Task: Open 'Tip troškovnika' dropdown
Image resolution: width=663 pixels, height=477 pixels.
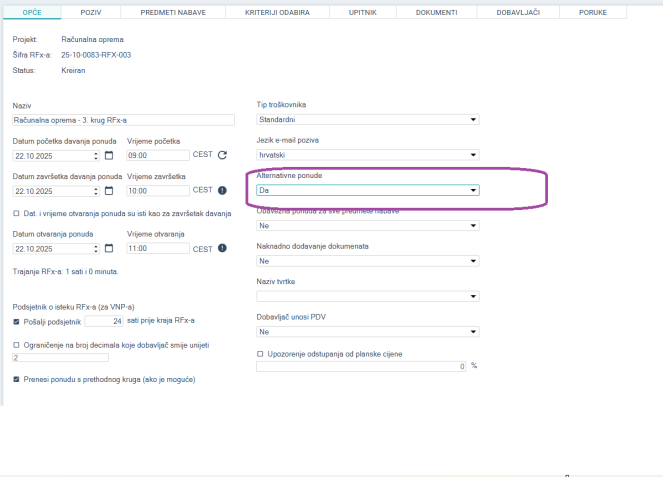Action: (x=368, y=120)
